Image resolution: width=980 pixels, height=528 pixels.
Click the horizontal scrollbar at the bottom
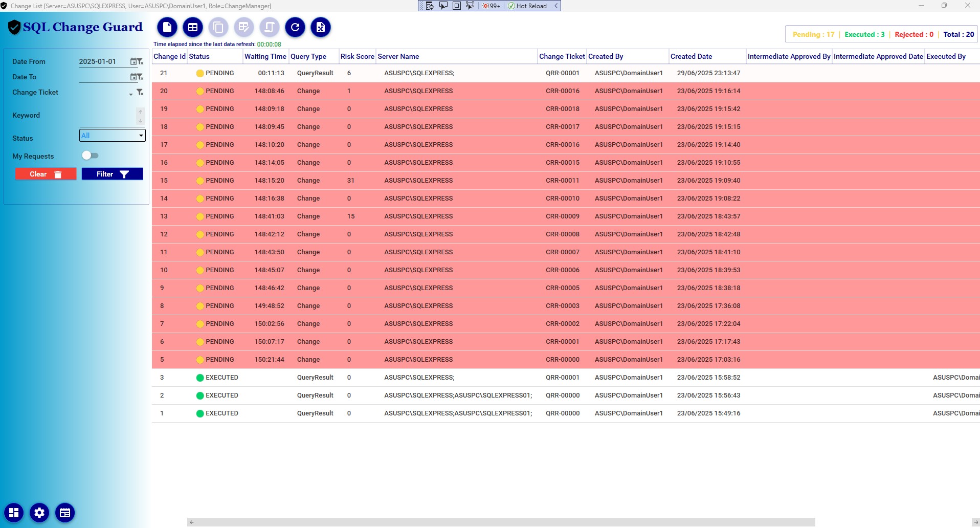(501, 522)
